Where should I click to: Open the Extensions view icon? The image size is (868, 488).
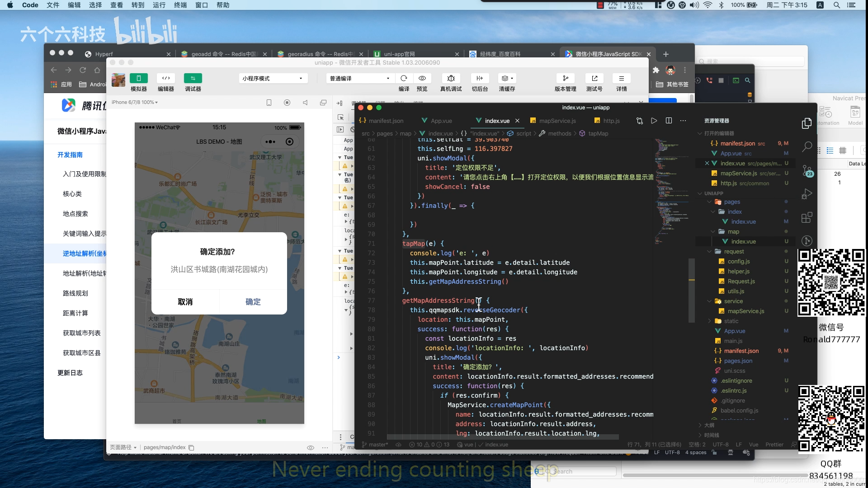[807, 218]
